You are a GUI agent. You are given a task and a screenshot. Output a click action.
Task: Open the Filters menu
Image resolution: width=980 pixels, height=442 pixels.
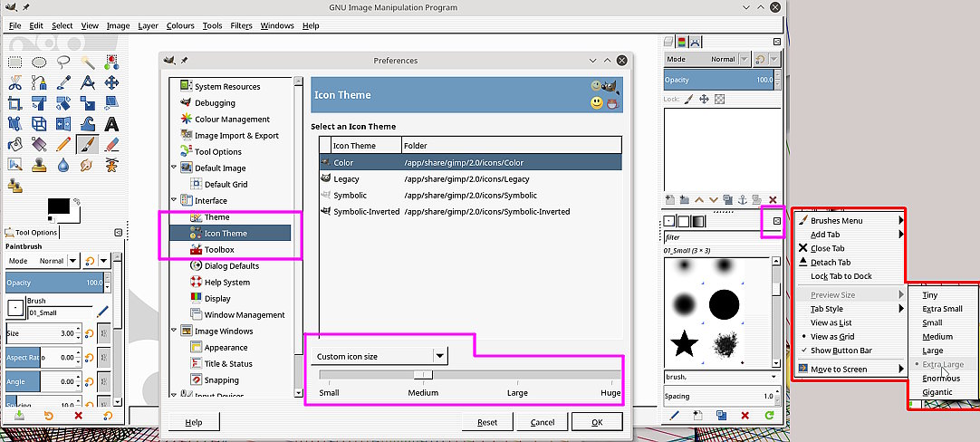[241, 25]
